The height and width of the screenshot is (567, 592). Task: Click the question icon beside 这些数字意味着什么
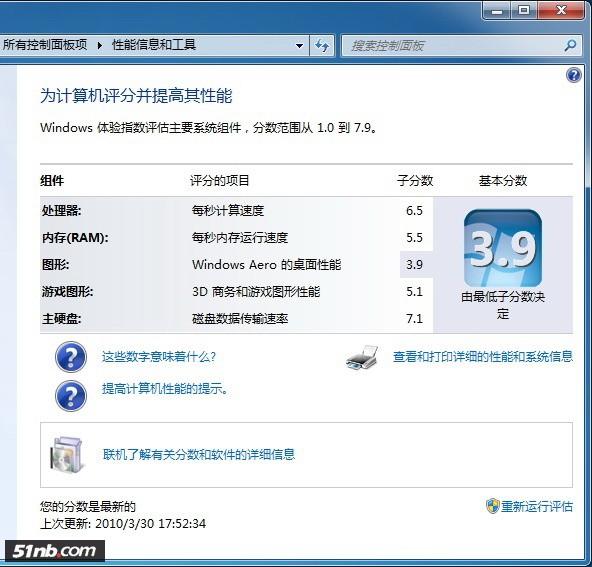coord(71,357)
